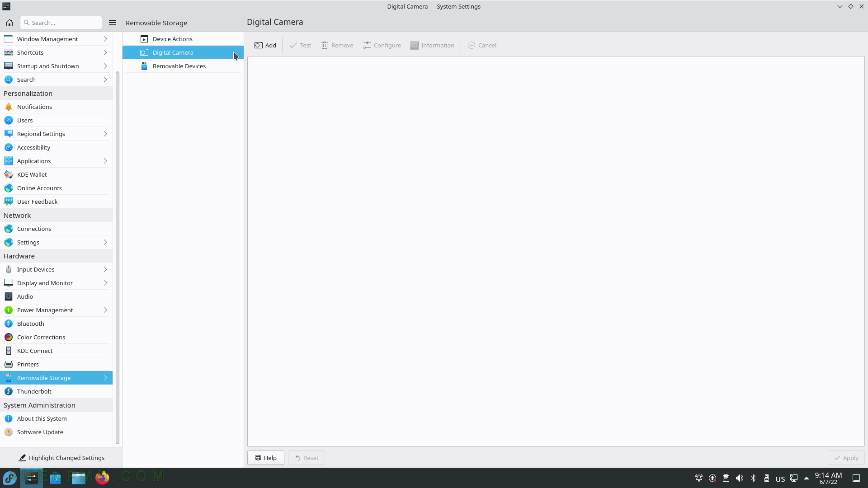Click the Device Actions icon in submenu
868x488 pixels.
144,39
